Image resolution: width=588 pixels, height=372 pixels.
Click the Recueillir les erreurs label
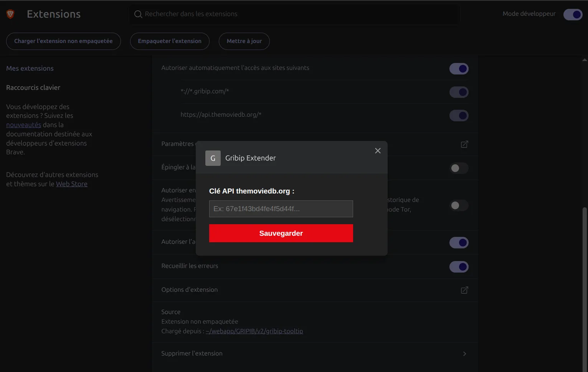click(x=190, y=266)
